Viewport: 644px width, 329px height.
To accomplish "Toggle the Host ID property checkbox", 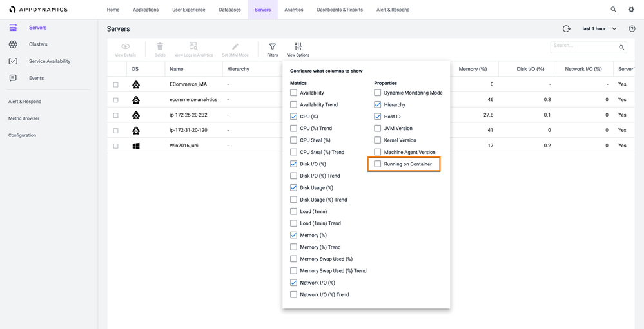I will point(378,117).
